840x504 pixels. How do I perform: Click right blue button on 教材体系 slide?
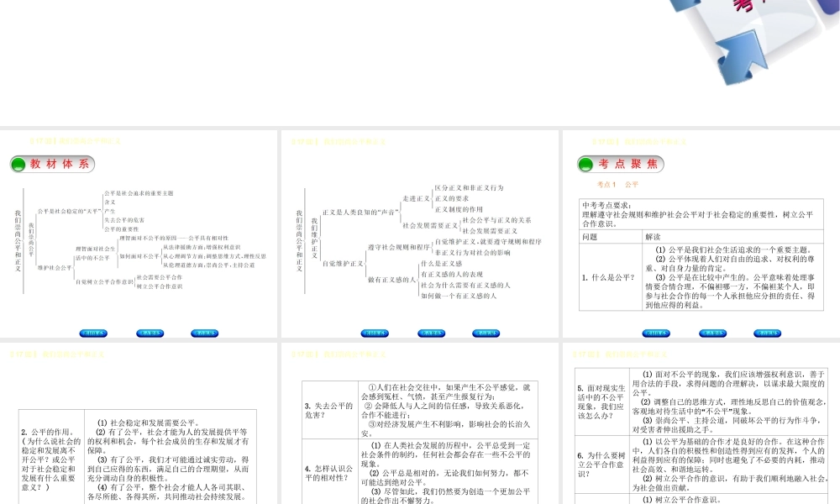[205, 333]
